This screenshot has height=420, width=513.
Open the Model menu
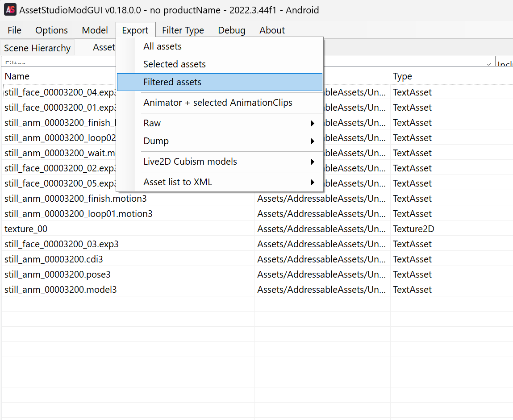coord(95,30)
